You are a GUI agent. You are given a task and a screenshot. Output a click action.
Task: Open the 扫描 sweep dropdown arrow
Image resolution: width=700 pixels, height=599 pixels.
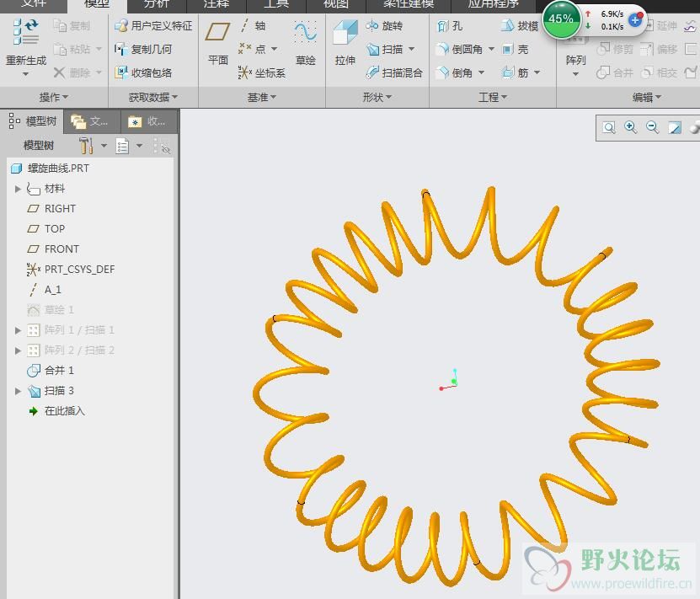tap(411, 49)
